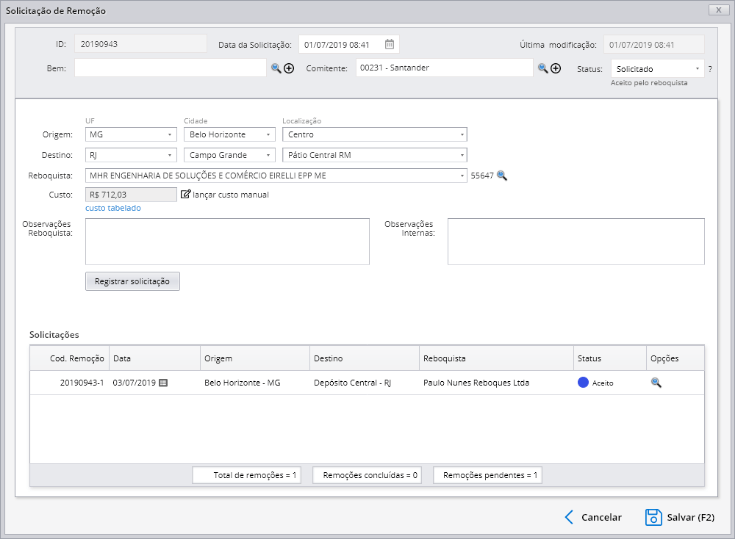Open Destino Localização dropdown Pátio Central RM

point(375,155)
